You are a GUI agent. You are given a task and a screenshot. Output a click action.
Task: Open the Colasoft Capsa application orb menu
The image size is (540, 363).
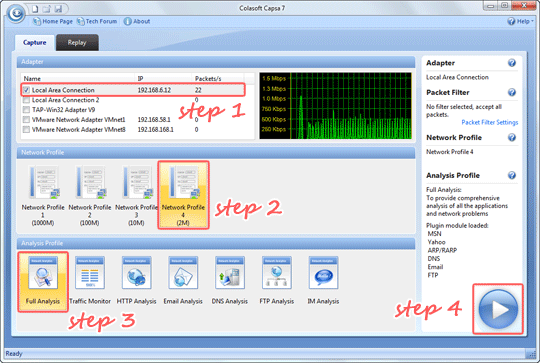pyautogui.click(x=16, y=14)
